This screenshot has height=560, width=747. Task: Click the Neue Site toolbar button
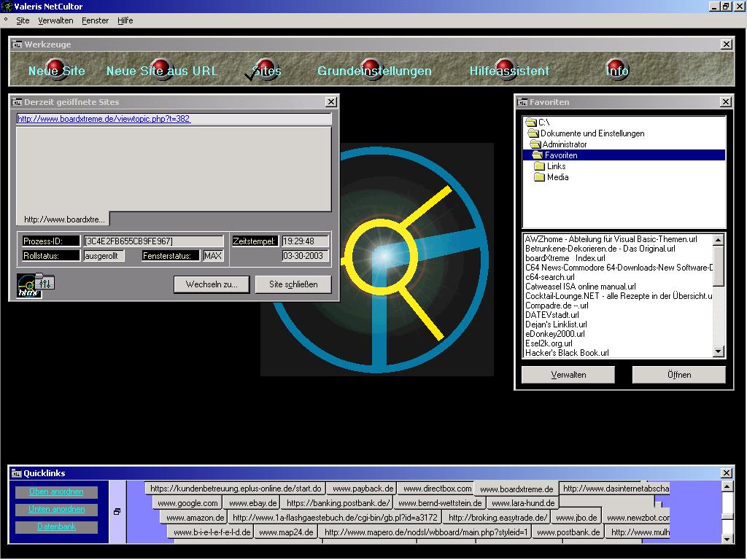(x=56, y=71)
